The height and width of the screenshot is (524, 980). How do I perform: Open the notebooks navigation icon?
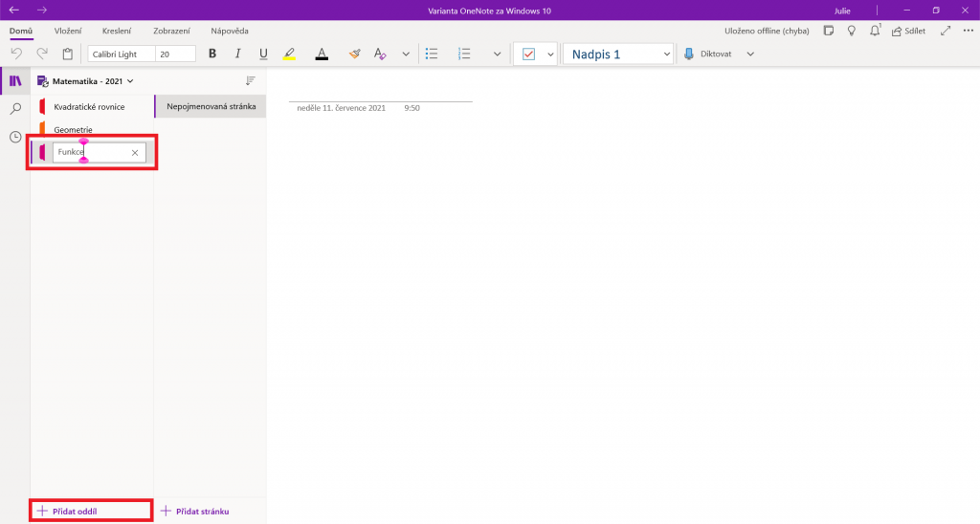pyautogui.click(x=15, y=81)
